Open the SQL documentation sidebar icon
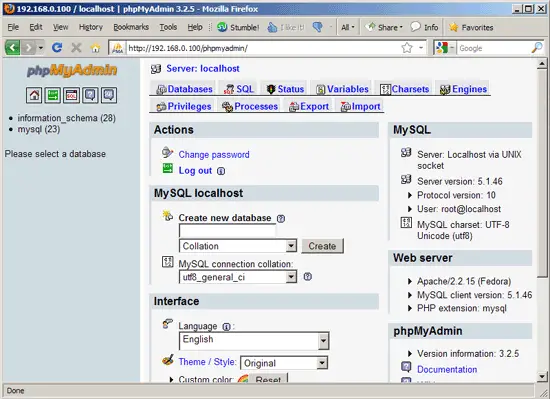 pos(109,95)
